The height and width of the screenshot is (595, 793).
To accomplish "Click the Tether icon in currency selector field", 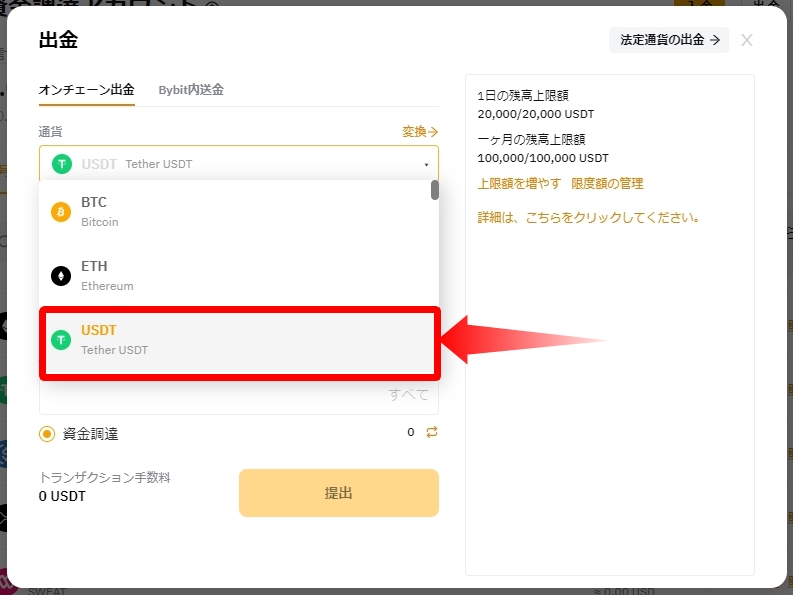I will 62,164.
